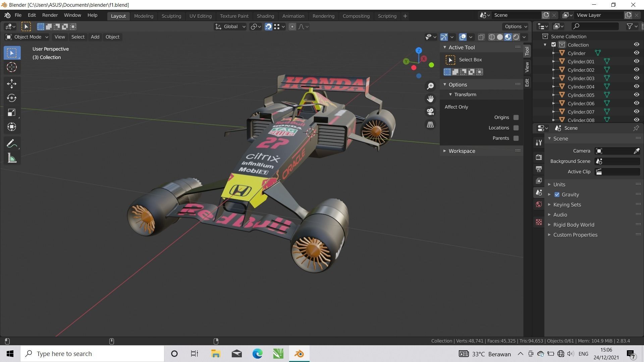
Task: Click Windows search box
Action: click(x=92, y=354)
